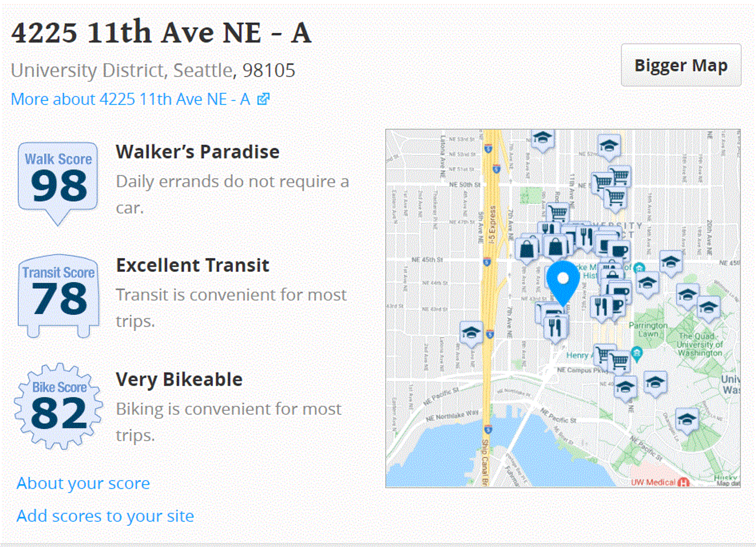Click the Parrington Lawn label on the map
The image size is (756, 547).
pos(648,329)
